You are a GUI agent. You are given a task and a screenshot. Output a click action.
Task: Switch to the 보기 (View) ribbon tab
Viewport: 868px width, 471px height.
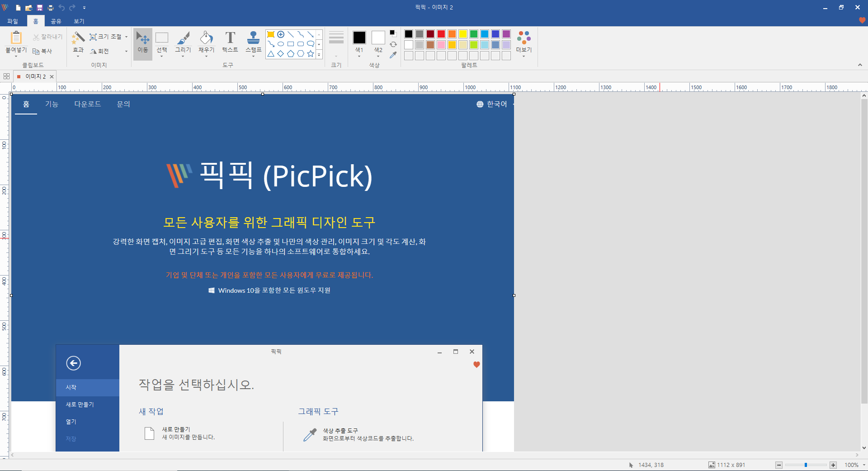[79, 21]
